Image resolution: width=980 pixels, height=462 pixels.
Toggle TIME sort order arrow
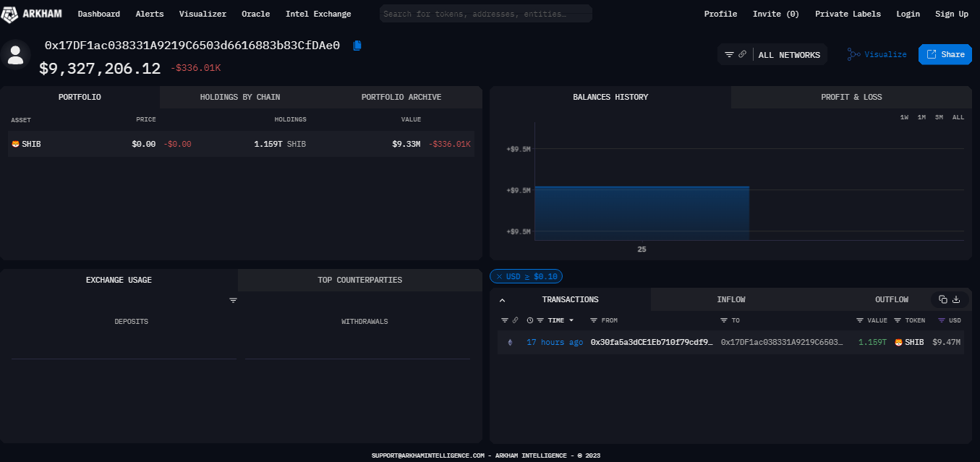click(x=571, y=320)
